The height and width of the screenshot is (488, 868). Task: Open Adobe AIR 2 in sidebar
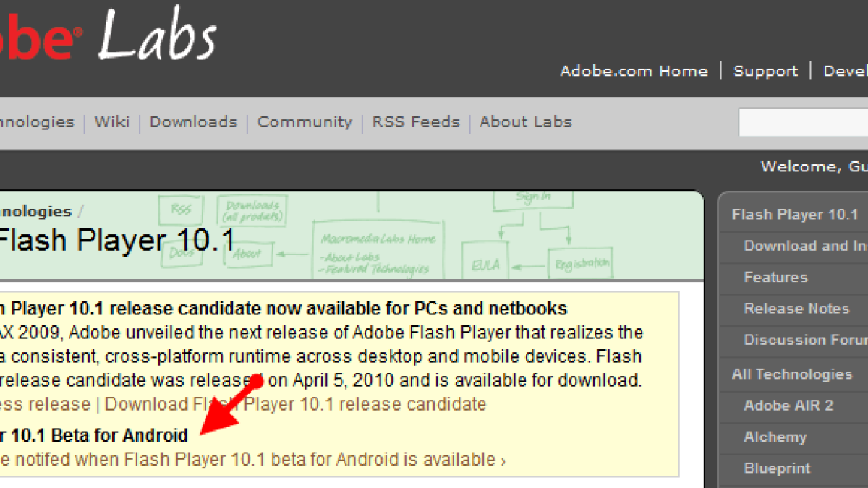(x=788, y=406)
